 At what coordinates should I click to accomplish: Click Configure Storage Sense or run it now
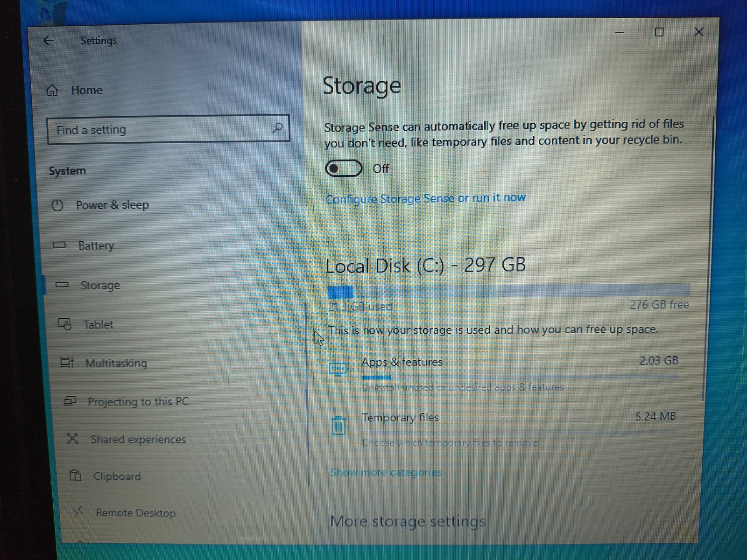(x=426, y=198)
